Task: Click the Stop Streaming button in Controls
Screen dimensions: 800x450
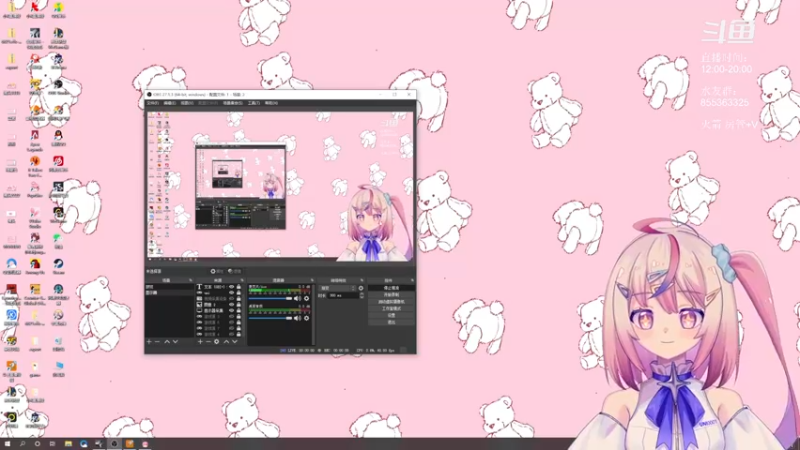Action: (x=391, y=288)
